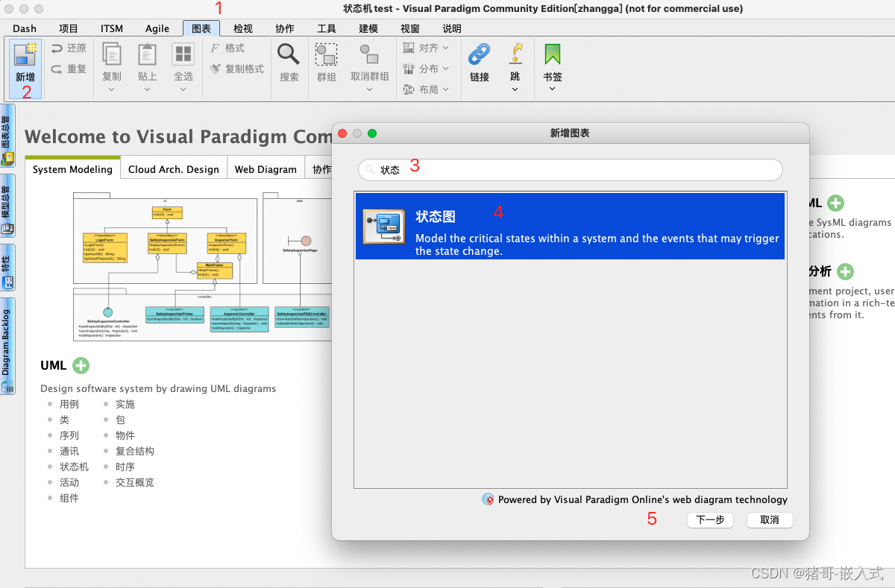Click the green plus beside 分析

[x=845, y=271]
